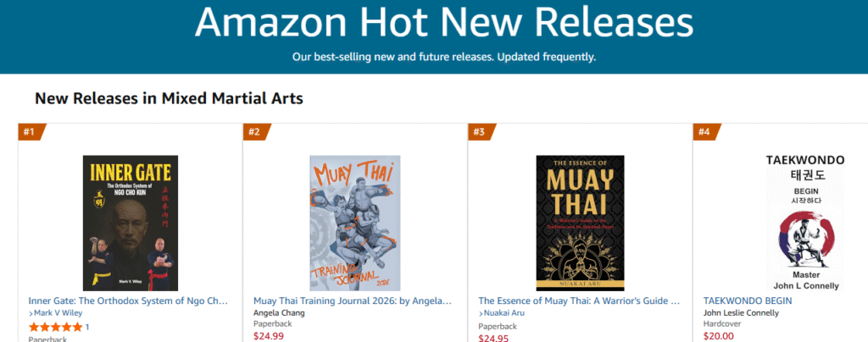The width and height of the screenshot is (868, 342).
Task: Open Muay Thai Training Journal 2026 title link
Action: (353, 300)
